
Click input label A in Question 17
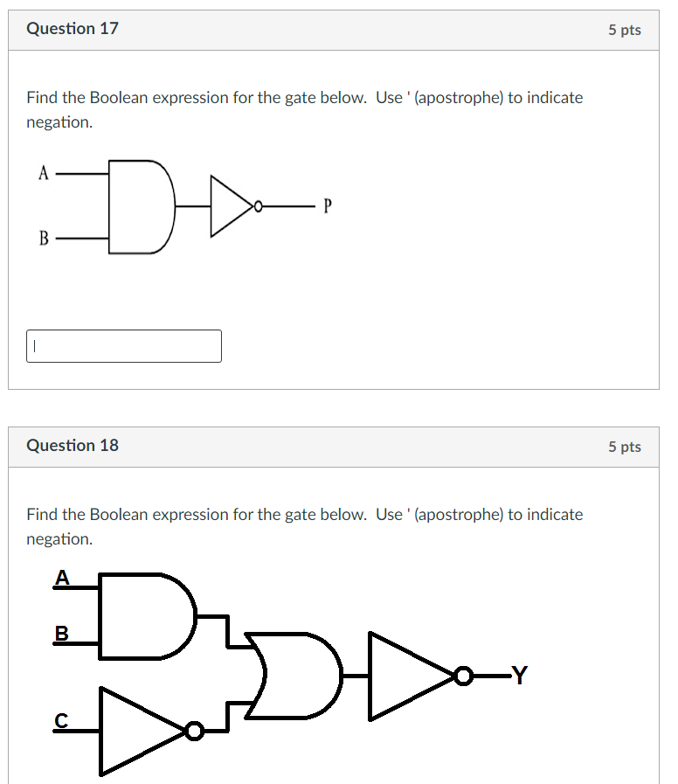tap(43, 173)
